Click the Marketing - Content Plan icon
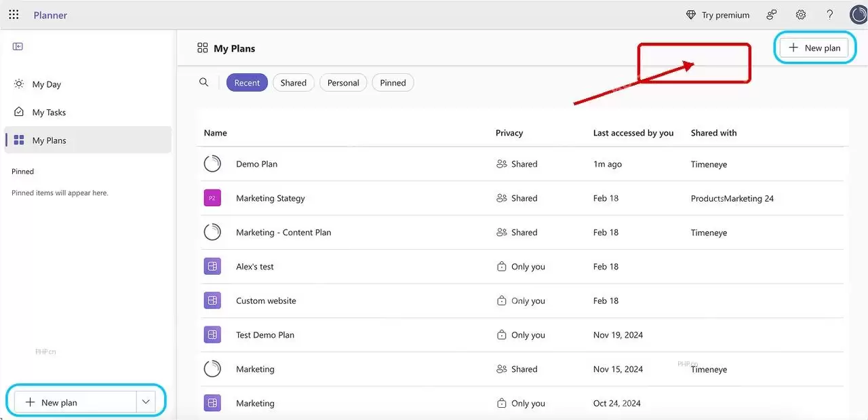Viewport: 868px width, 420px height. [212, 232]
